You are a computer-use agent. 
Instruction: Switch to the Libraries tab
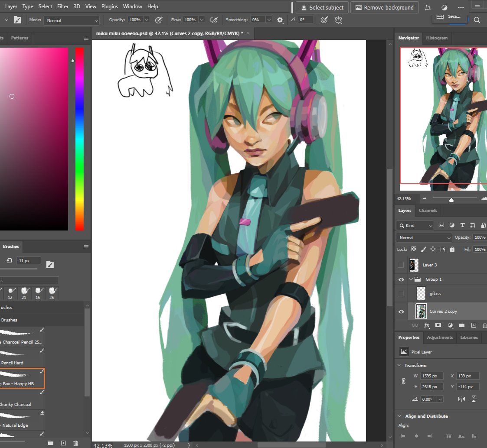[x=469, y=337]
